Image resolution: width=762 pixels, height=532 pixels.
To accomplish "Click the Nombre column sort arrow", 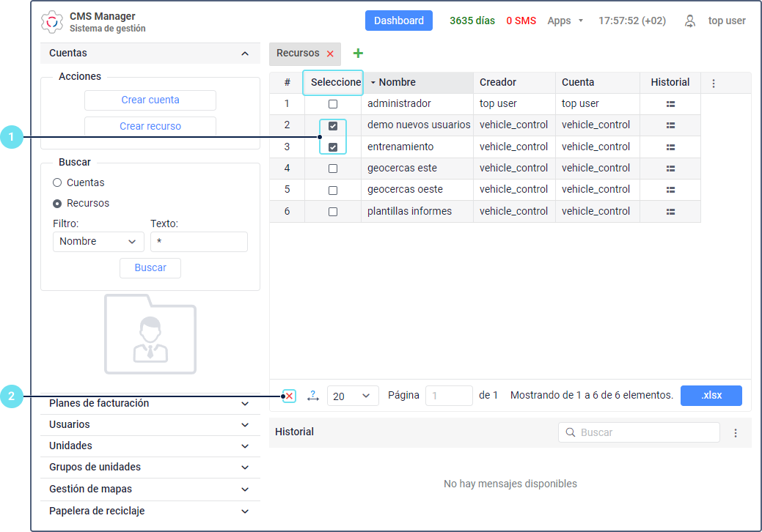I will pyautogui.click(x=373, y=83).
